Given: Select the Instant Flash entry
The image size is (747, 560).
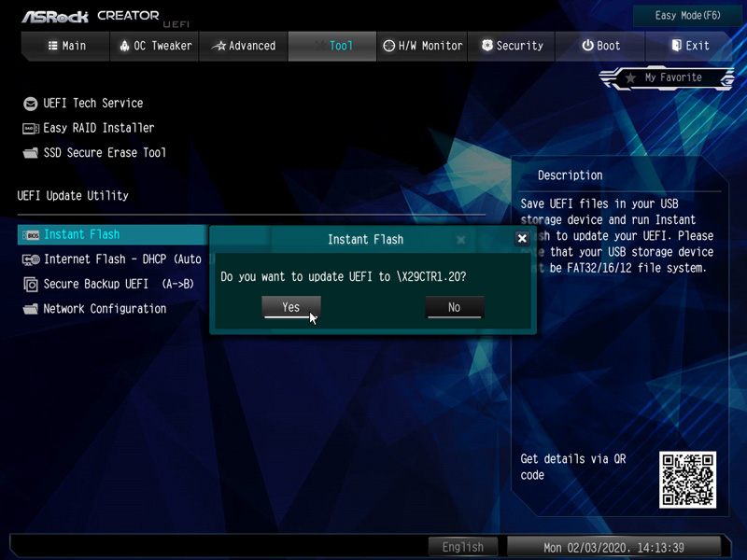Looking at the screenshot, I should pyautogui.click(x=113, y=235).
